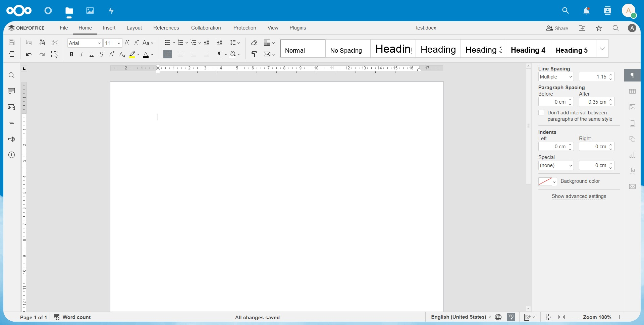Open the File menu tab
The image size is (644, 325).
coord(64,28)
